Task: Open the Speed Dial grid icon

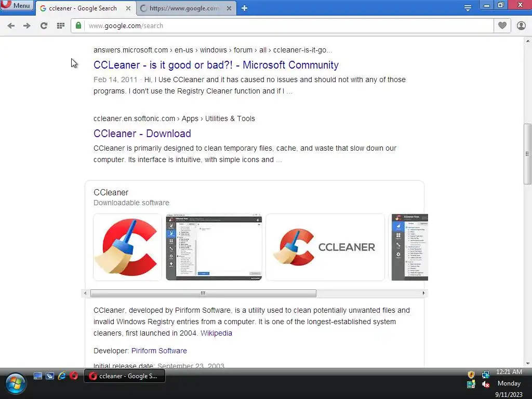Action: 61,26
